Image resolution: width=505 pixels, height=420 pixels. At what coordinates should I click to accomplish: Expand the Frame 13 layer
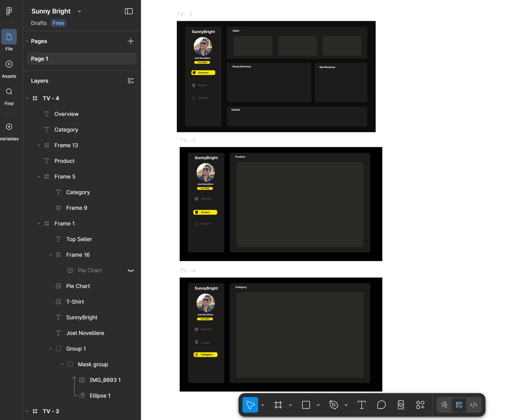[39, 145]
